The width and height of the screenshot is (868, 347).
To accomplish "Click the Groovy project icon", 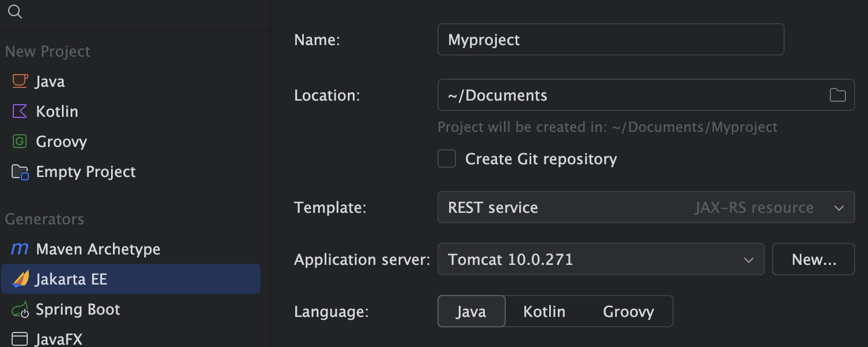I will (x=20, y=141).
